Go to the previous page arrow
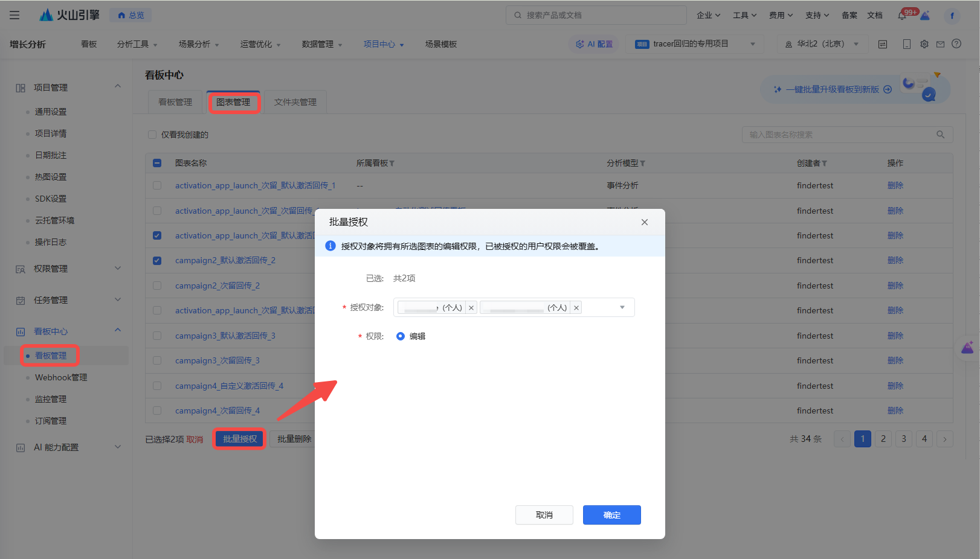 tap(842, 439)
